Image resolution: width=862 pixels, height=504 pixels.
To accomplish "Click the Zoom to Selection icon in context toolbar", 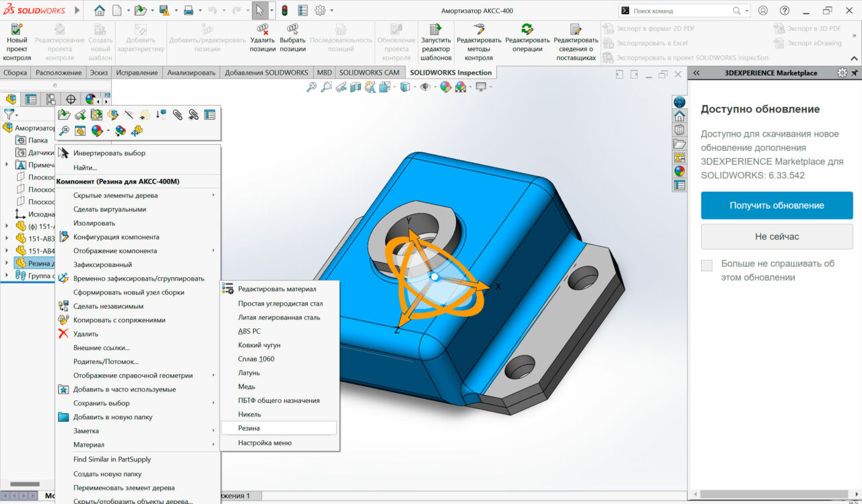I will click(x=65, y=131).
